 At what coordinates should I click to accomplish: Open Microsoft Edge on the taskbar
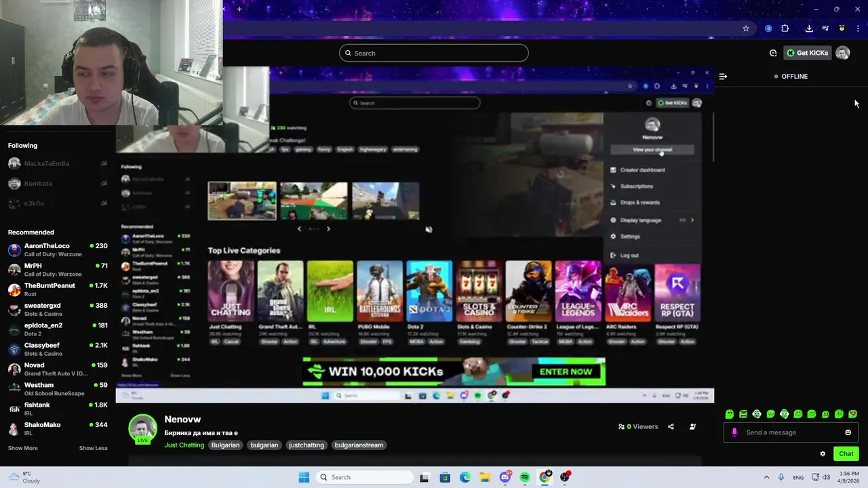pyautogui.click(x=465, y=477)
